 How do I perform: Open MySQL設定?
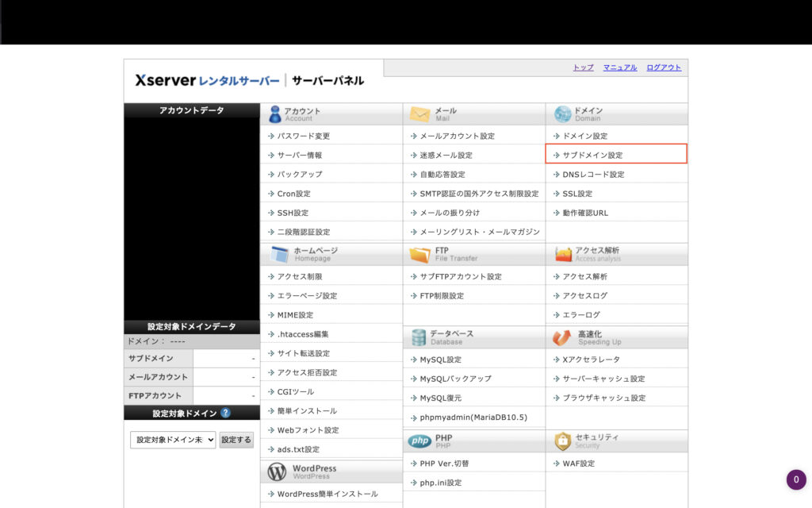[440, 360]
